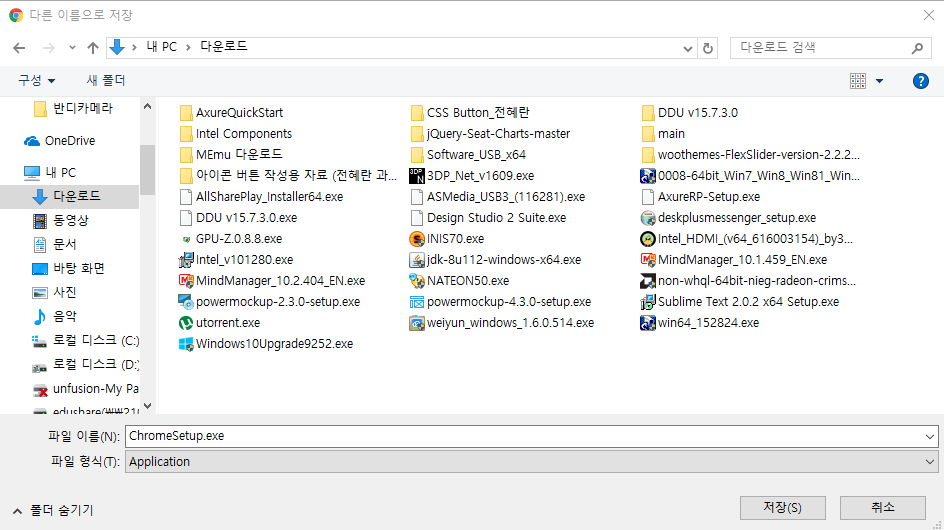944x530 pixels.
Task: Select the Intel Components folder
Action: tap(235, 134)
